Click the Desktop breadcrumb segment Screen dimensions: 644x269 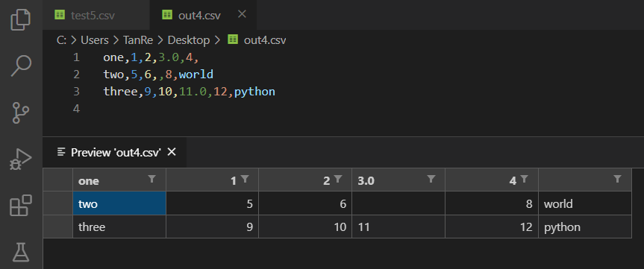coord(189,40)
